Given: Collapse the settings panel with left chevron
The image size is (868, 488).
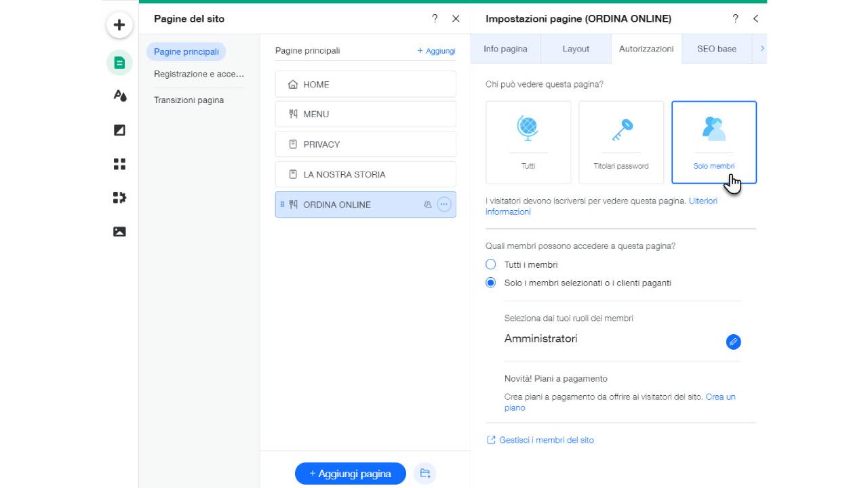Looking at the screenshot, I should (755, 19).
